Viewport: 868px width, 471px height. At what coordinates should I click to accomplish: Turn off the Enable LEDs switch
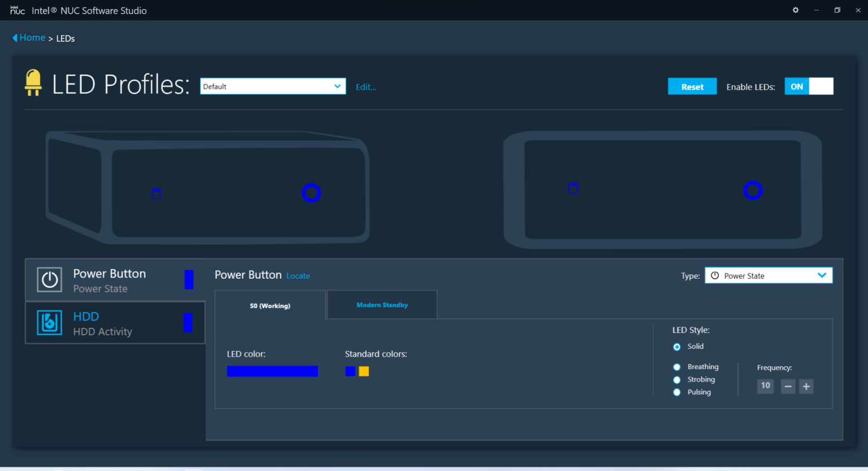pyautogui.click(x=809, y=87)
